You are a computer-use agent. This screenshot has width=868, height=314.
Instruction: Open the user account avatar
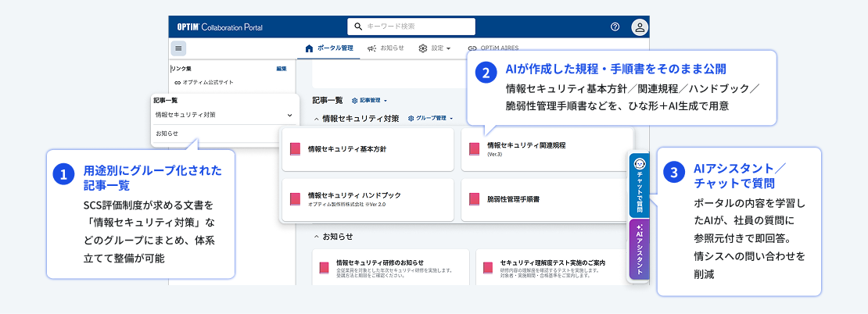tap(640, 27)
